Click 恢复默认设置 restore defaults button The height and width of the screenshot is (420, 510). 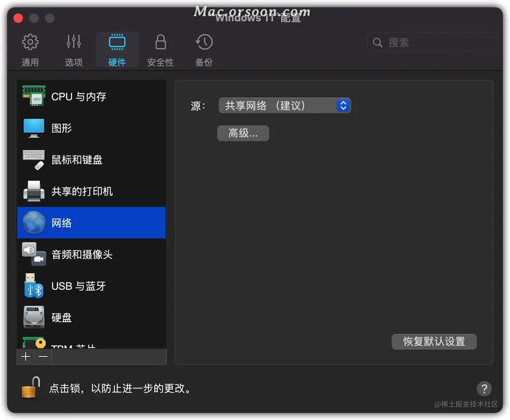pos(434,341)
